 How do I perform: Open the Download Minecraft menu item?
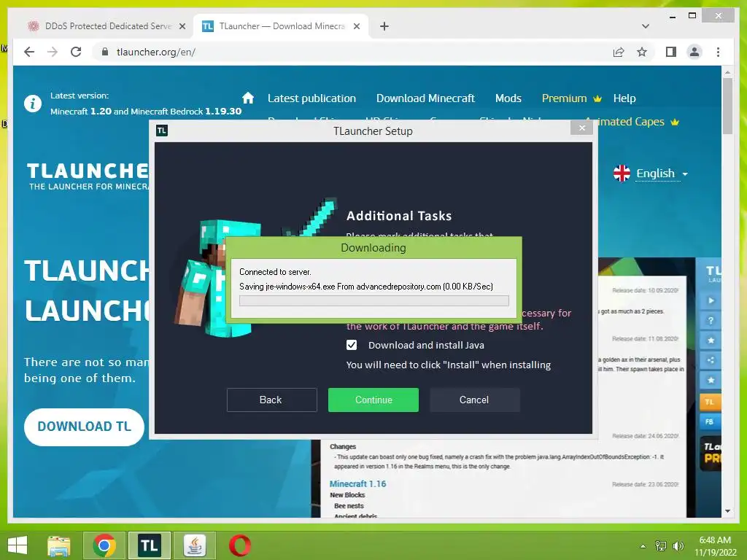[x=425, y=98]
